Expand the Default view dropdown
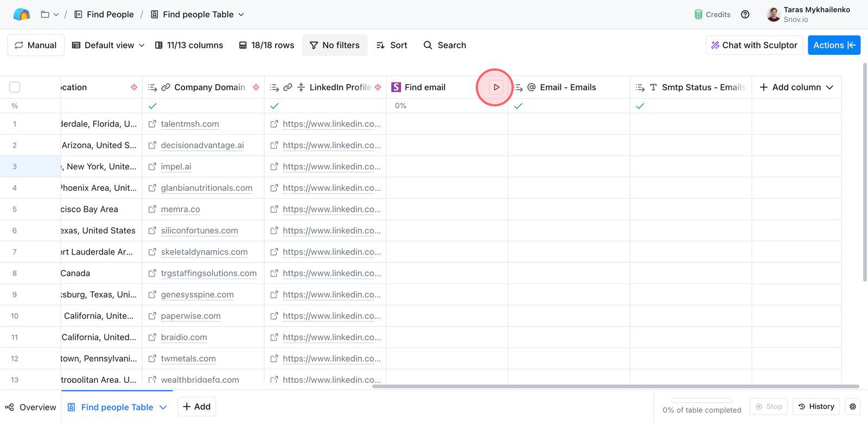The width and height of the screenshot is (868, 423). 108,45
